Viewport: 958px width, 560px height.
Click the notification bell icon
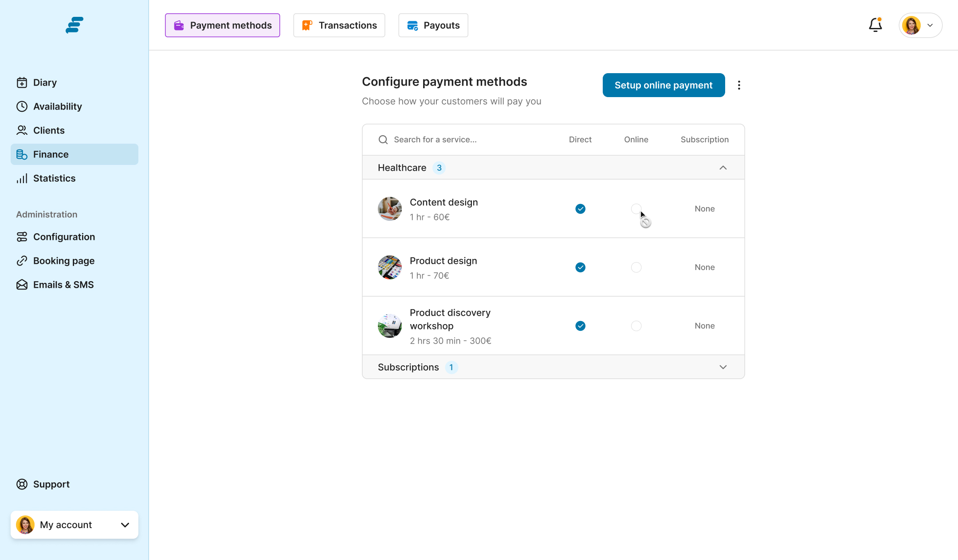[x=875, y=25]
